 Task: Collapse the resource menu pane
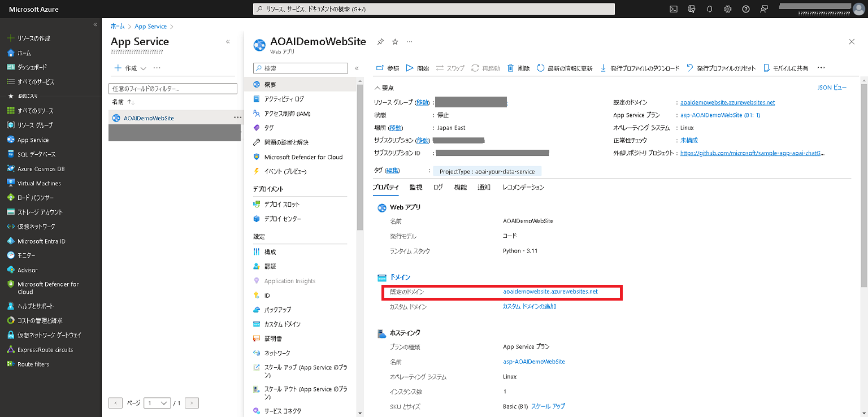tap(357, 68)
